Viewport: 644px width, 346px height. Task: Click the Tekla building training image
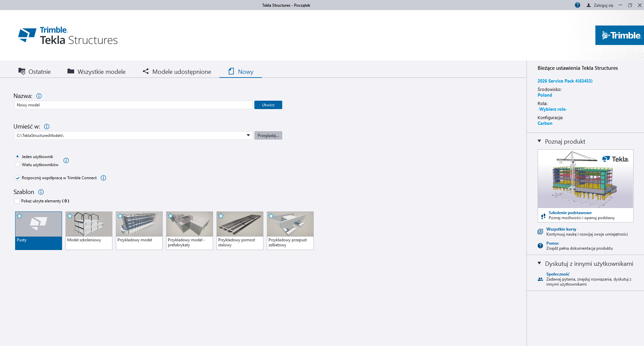[585, 179]
